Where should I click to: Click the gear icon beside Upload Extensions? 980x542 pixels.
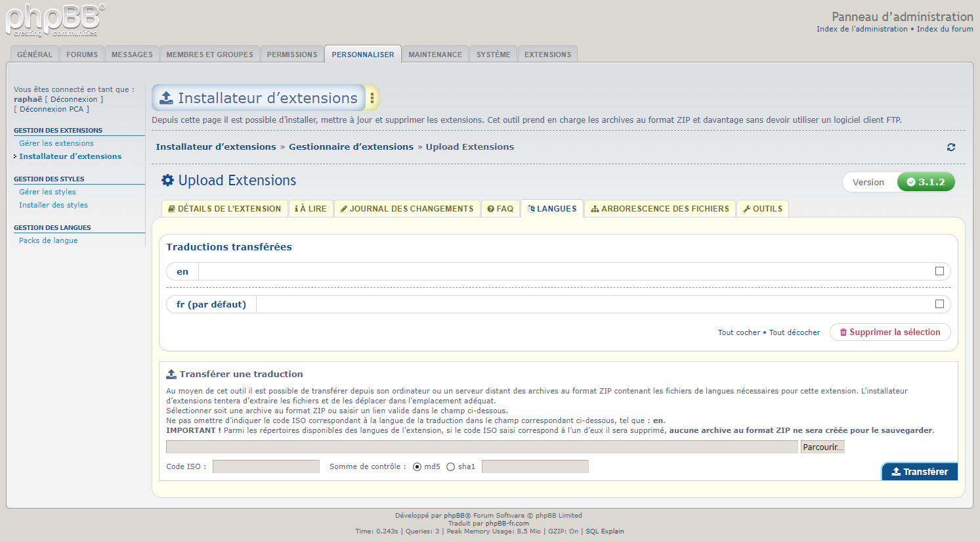click(168, 180)
